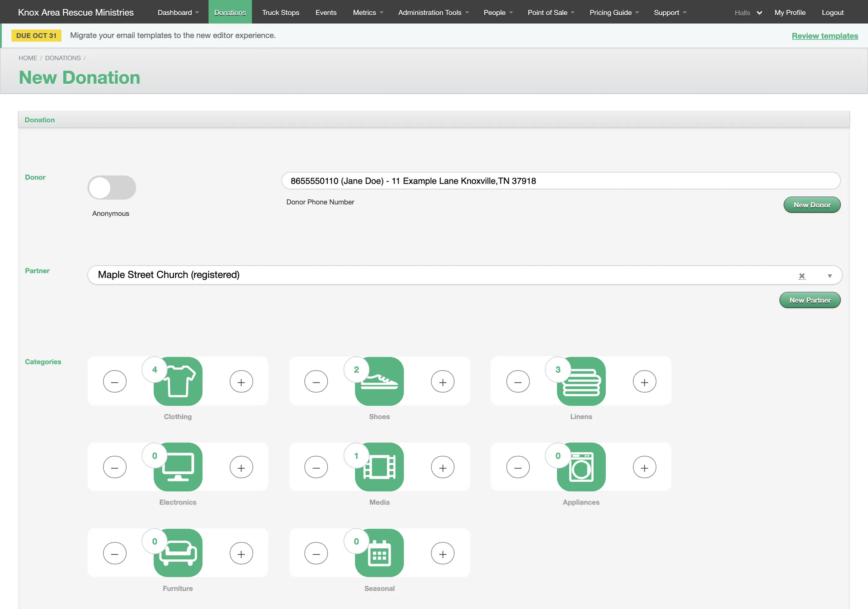Click the Clothing t-shirt category icon

click(x=178, y=381)
